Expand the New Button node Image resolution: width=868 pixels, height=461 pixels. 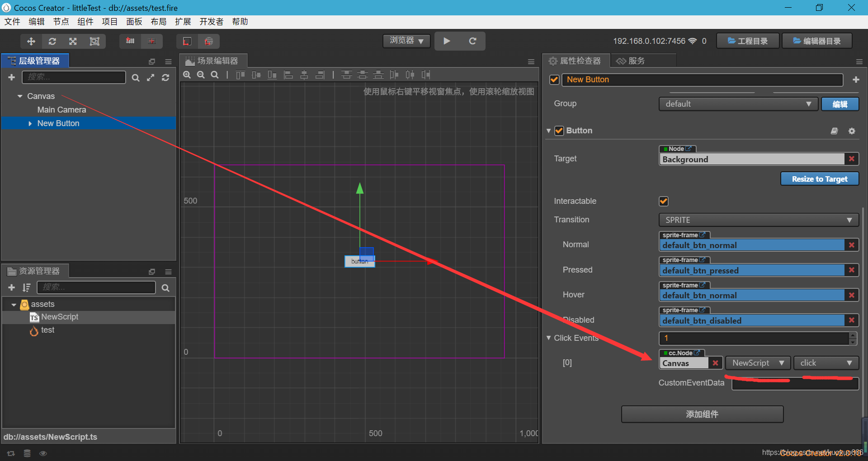point(30,123)
